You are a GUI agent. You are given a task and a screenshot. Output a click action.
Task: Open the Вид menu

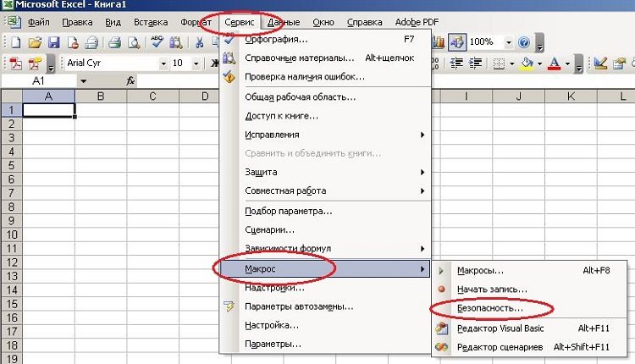tap(113, 22)
